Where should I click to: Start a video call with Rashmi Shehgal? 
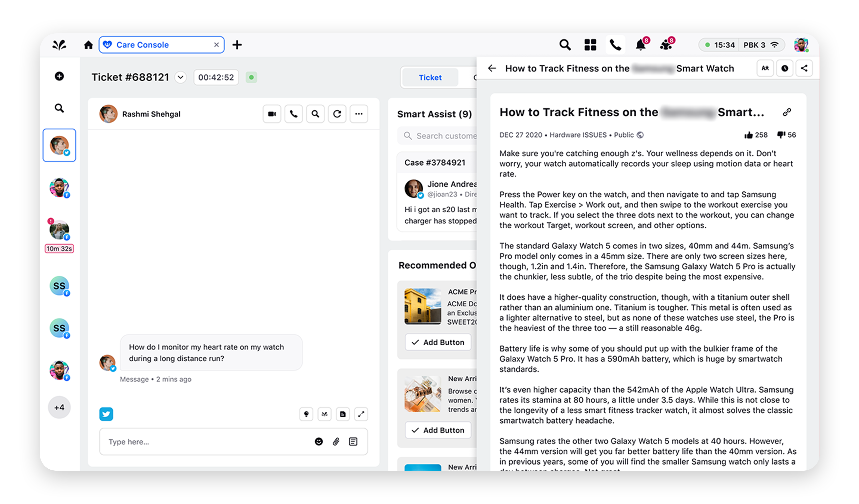272,114
